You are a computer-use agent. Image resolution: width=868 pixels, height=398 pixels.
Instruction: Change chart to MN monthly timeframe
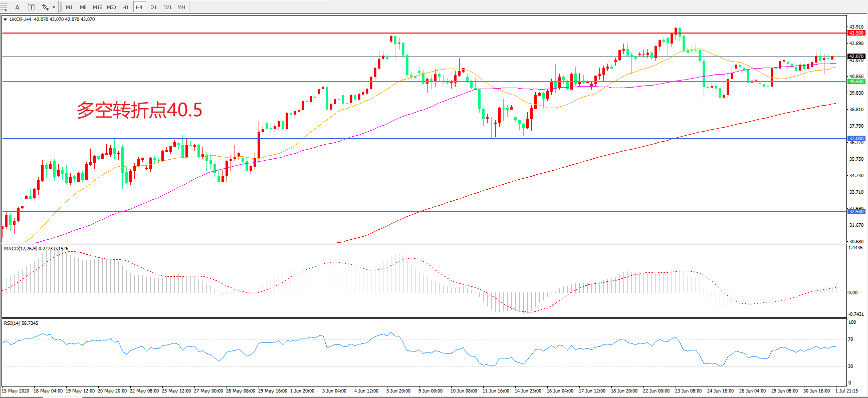(x=181, y=7)
